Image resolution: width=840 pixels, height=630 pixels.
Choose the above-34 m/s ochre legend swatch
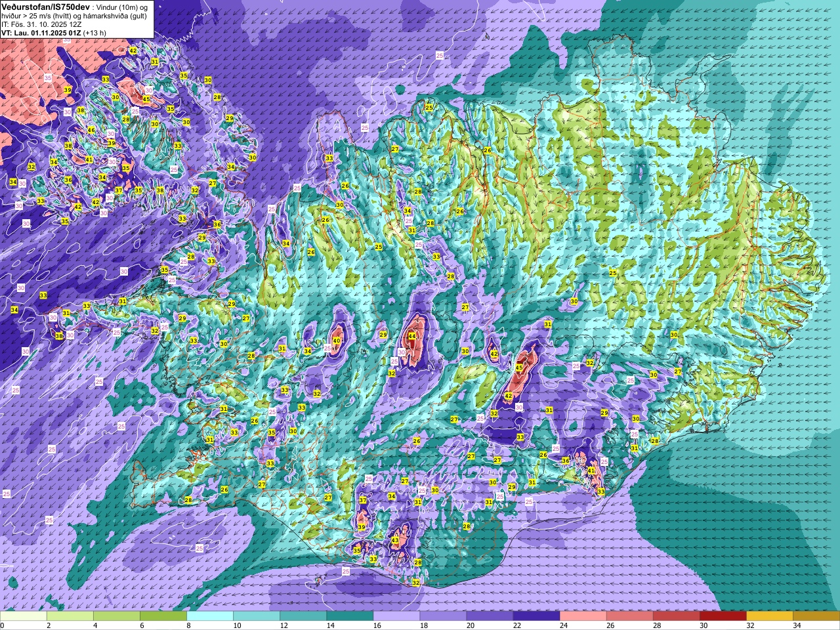pos(816,616)
